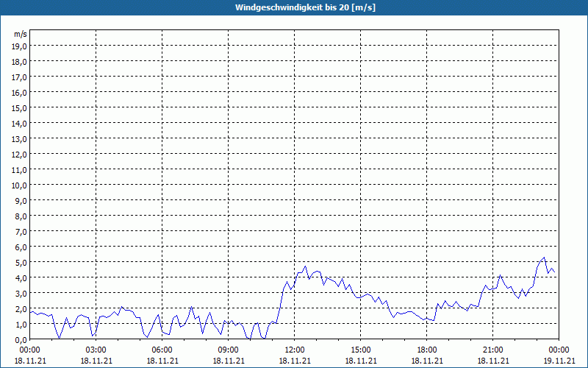
Task: Select the 5,0 y-axis value label
Action: coord(21,262)
